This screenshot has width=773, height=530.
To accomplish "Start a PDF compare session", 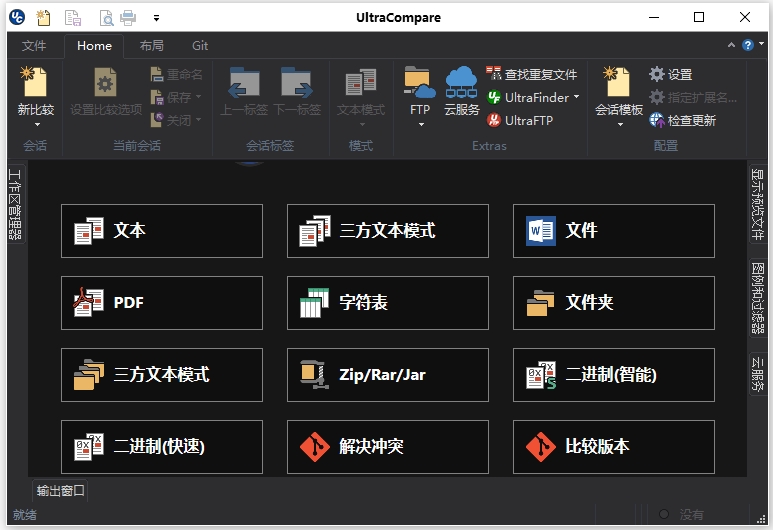I will coord(162,303).
